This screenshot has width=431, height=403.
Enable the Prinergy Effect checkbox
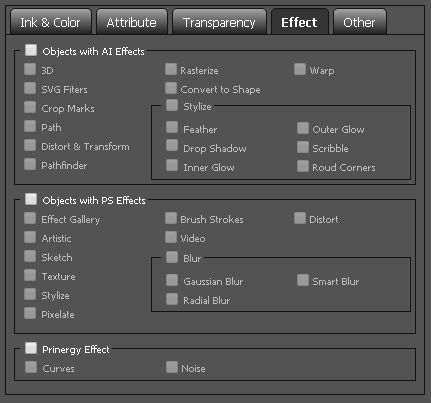31,348
